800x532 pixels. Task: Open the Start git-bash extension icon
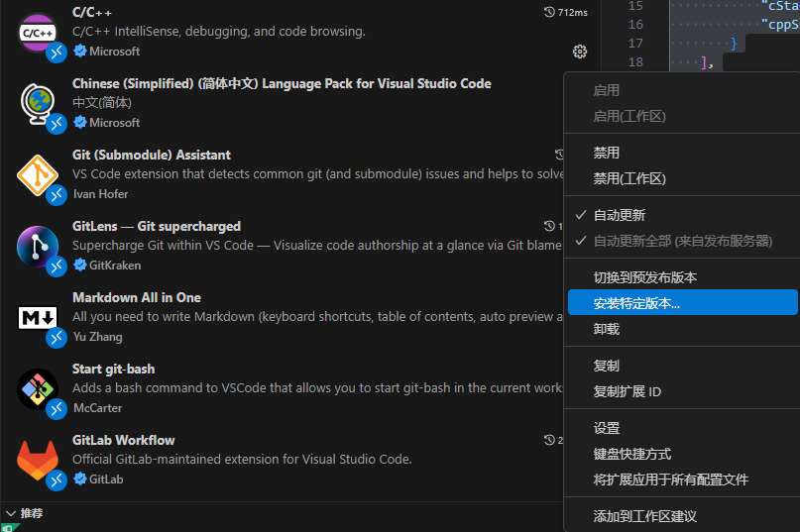point(38,389)
